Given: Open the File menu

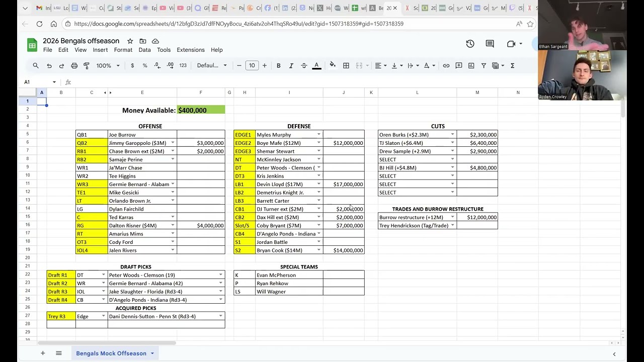Looking at the screenshot, I should tap(47, 50).
